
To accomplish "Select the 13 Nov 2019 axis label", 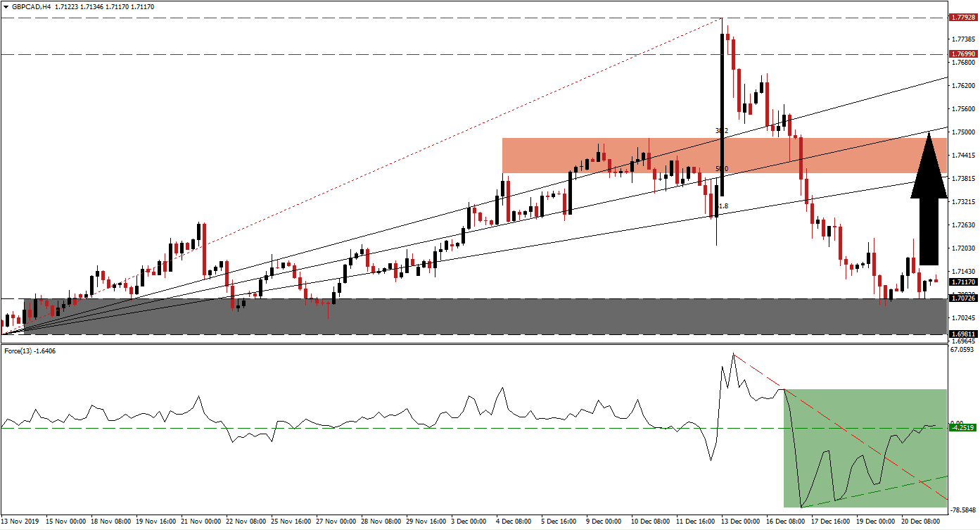I will tap(20, 524).
